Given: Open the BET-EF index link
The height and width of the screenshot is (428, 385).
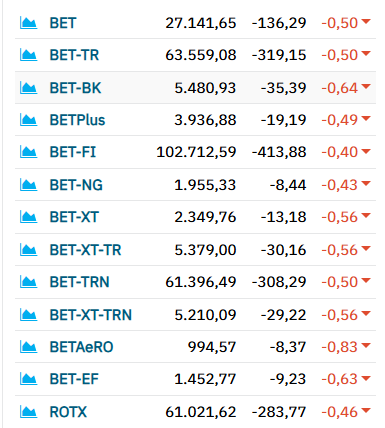Looking at the screenshot, I should [x=74, y=379].
